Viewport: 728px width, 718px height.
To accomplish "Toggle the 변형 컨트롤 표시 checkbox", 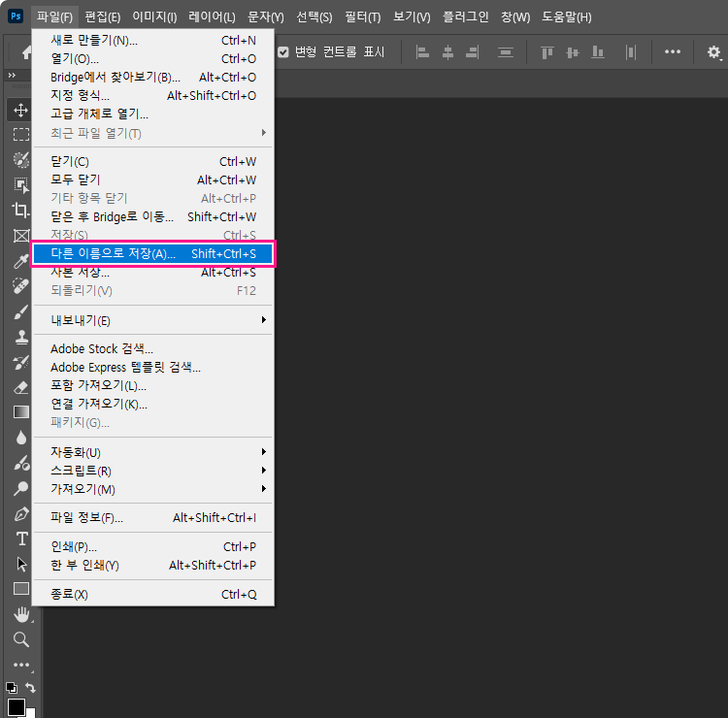I will tap(283, 52).
